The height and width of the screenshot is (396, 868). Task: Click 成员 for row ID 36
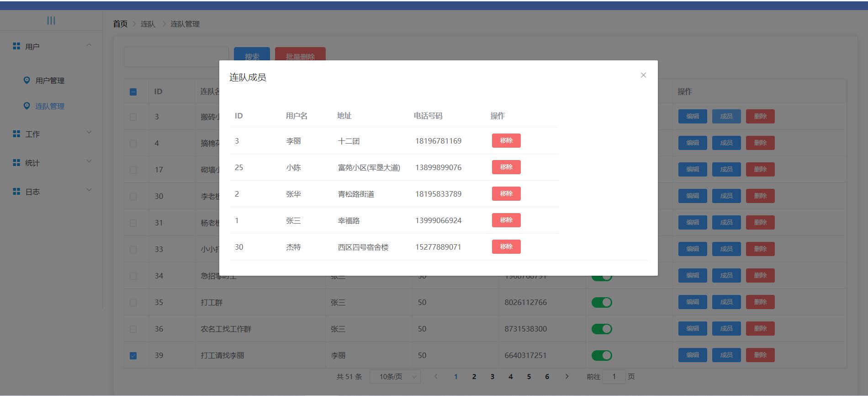[x=726, y=328]
